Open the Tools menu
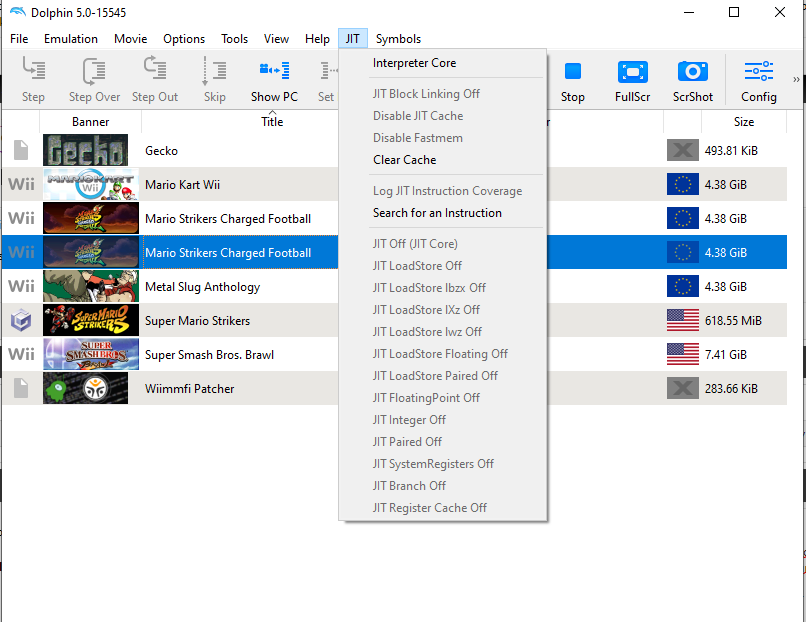This screenshot has width=806, height=622. click(234, 39)
